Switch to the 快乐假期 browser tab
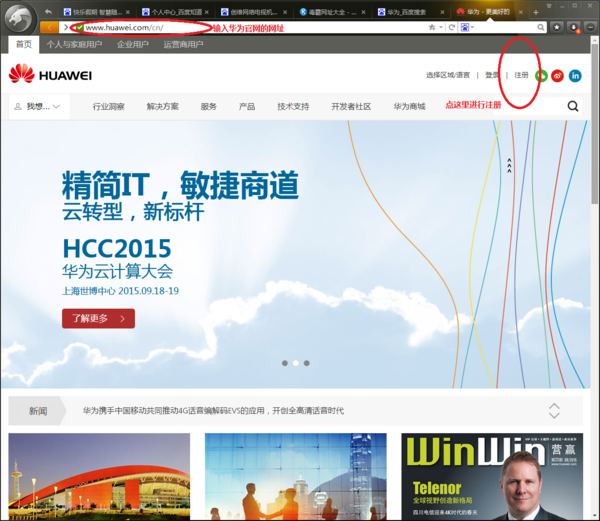Viewport: 600px width, 521px height. tap(97, 12)
